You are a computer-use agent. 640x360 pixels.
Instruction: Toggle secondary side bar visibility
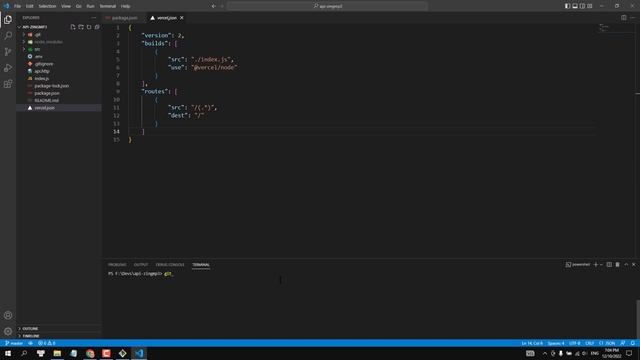click(x=582, y=6)
